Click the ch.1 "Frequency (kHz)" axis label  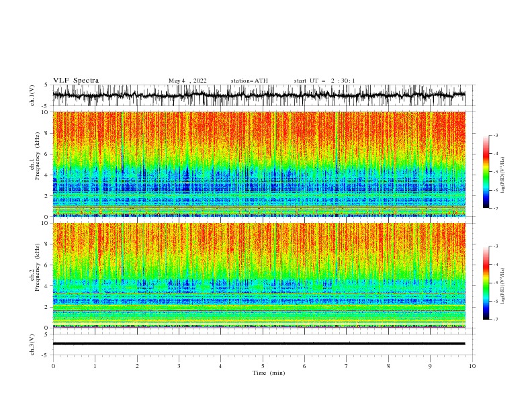click(x=38, y=156)
